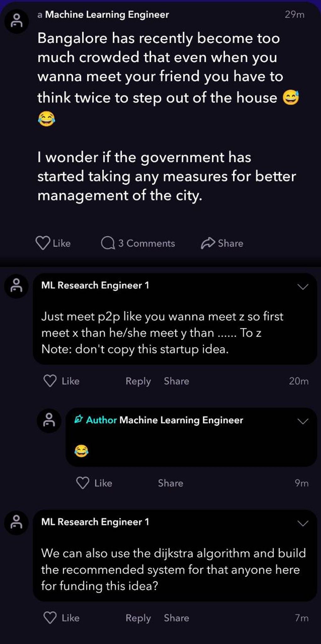This screenshot has height=644, width=321.
Task: Tap avatar icon beside the p2p comment
Action: (16, 286)
